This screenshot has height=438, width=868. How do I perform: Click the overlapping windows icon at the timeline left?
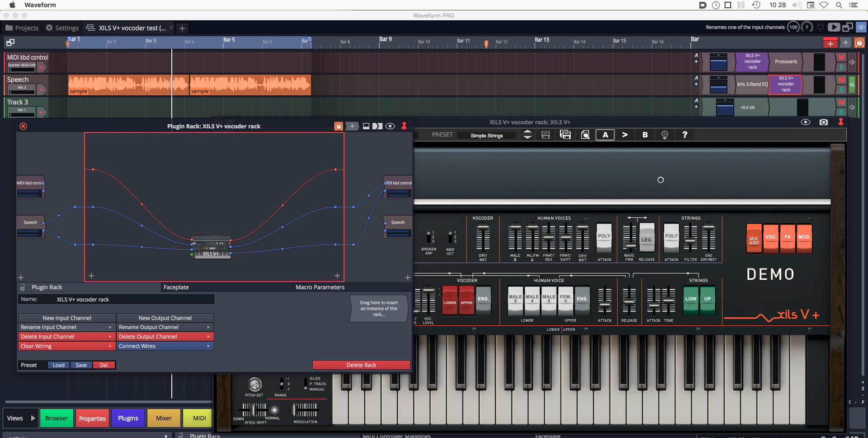pos(10,42)
